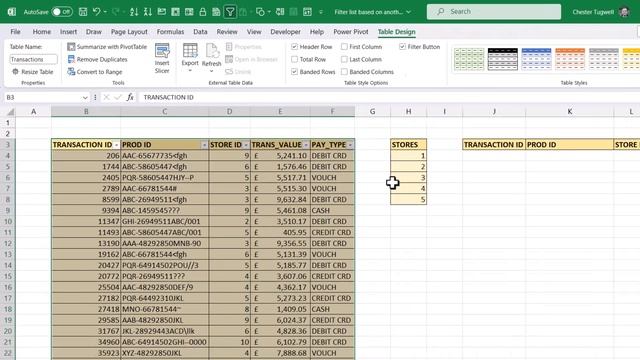The image size is (640, 360).
Task: Toggle the AutoSave switch
Action: pyautogui.click(x=62, y=12)
